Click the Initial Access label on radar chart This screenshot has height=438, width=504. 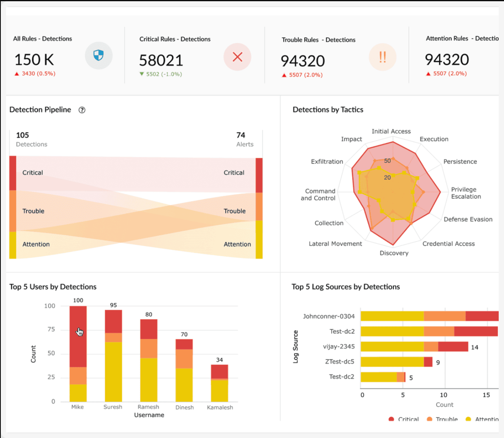391,131
